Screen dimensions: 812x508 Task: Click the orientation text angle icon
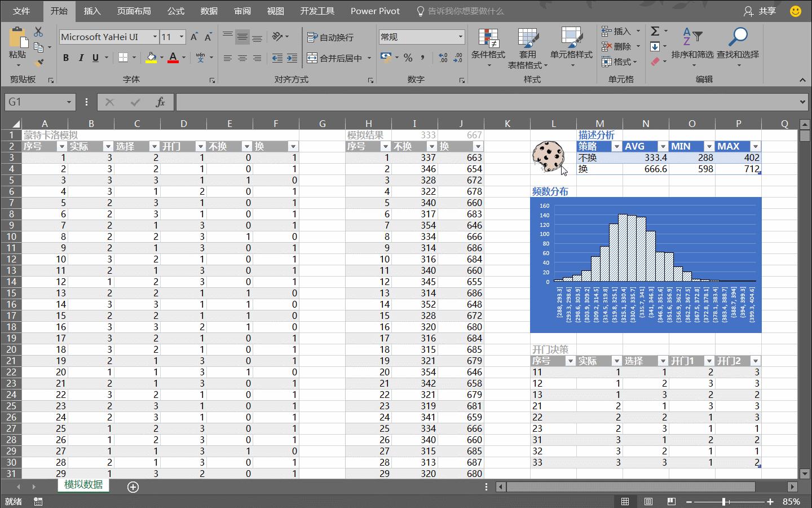click(277, 37)
